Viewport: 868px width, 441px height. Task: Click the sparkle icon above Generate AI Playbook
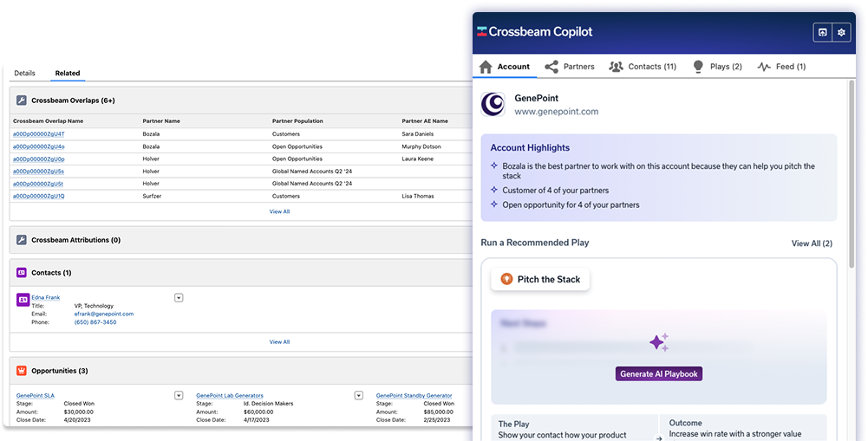(x=659, y=342)
